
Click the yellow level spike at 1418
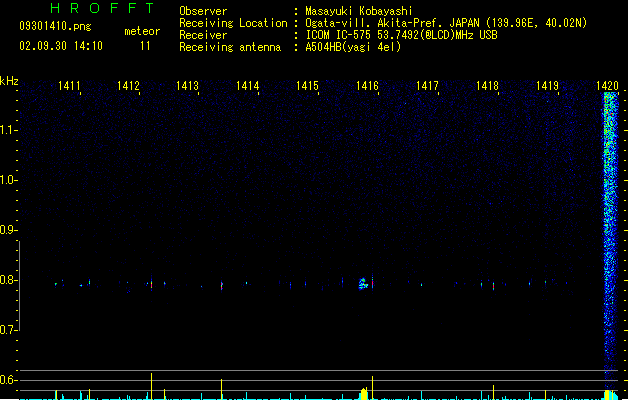[493, 392]
